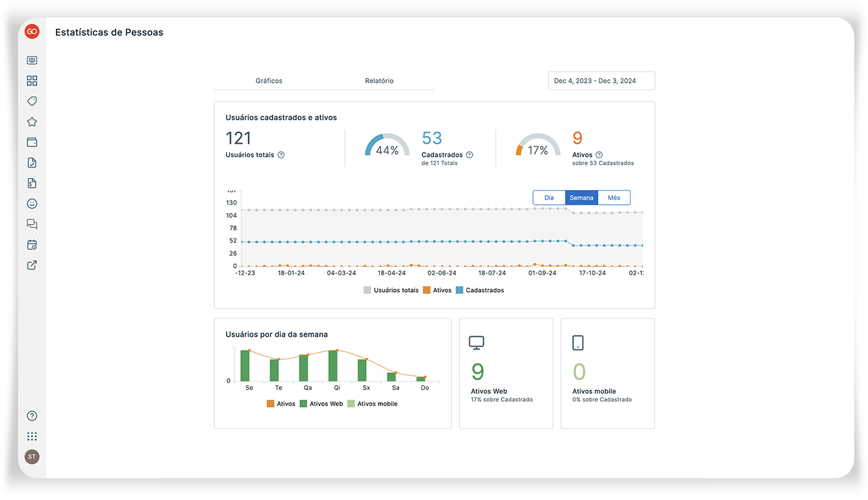Click the Qi weekday bar
Image resolution: width=868 pixels, height=500 pixels.
click(x=333, y=366)
